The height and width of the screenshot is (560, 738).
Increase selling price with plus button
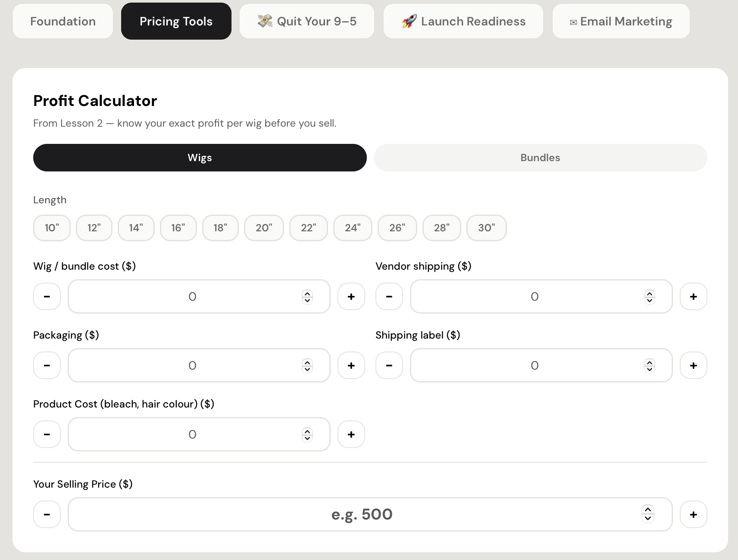click(x=694, y=514)
